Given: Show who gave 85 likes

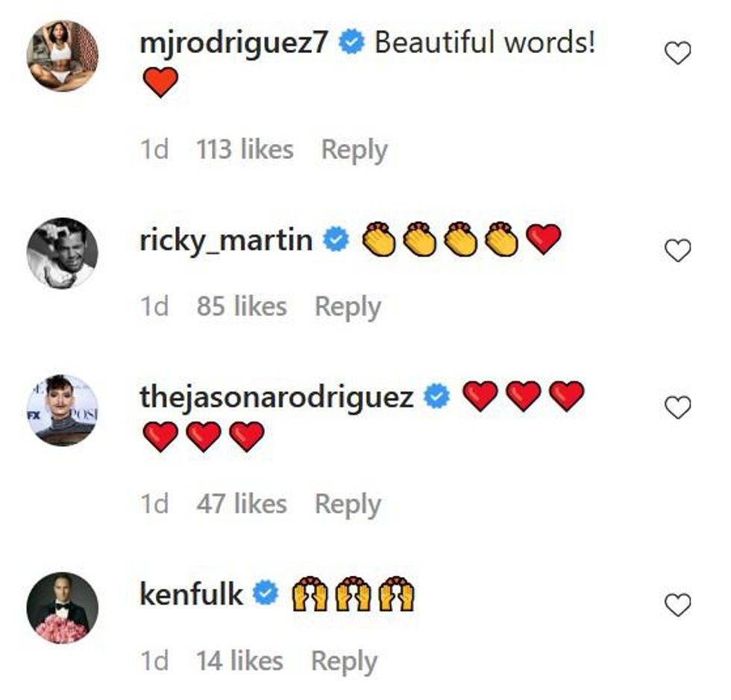Looking at the screenshot, I should point(242,307).
